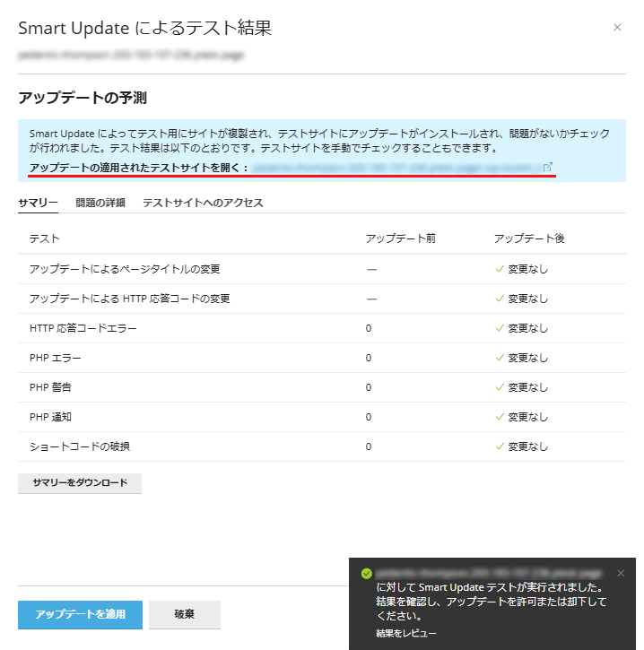
Task: Apply updates with アップデートを適用 button
Action: [x=80, y=615]
